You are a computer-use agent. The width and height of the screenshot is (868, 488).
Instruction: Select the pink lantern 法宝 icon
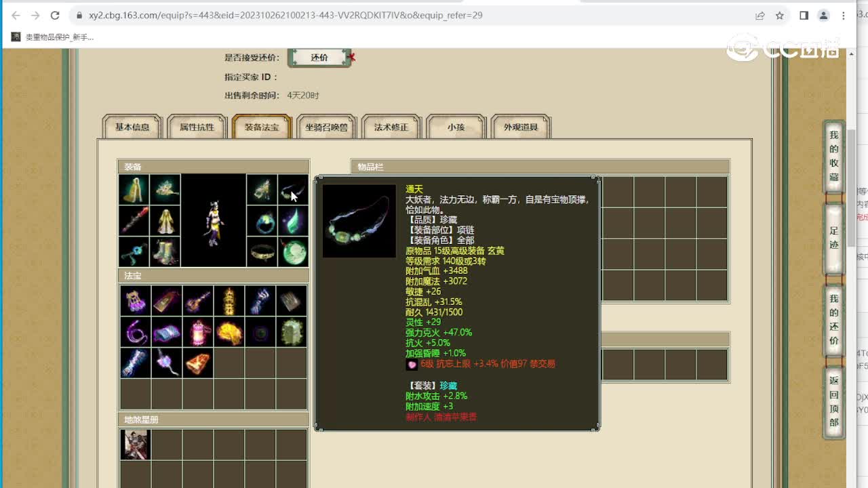pyautogui.click(x=198, y=332)
